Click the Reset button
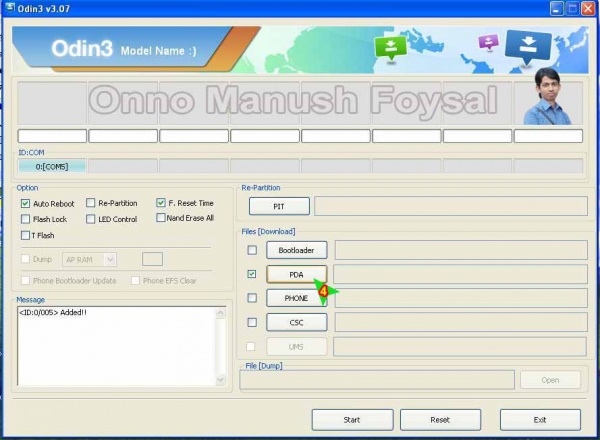 click(440, 420)
